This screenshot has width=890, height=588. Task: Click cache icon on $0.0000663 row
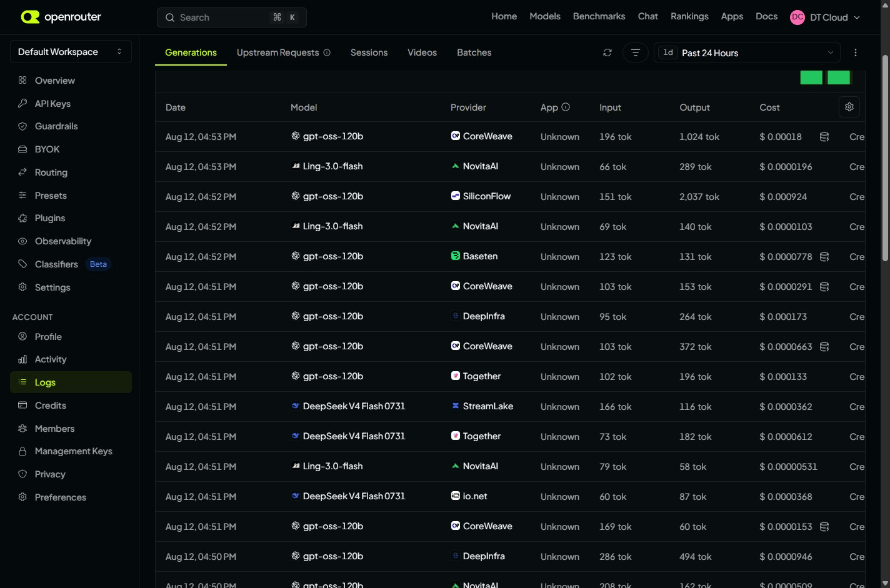(824, 347)
